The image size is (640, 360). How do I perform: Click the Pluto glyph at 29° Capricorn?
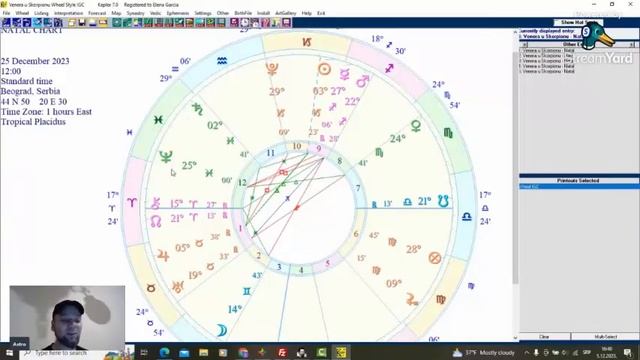click(272, 69)
